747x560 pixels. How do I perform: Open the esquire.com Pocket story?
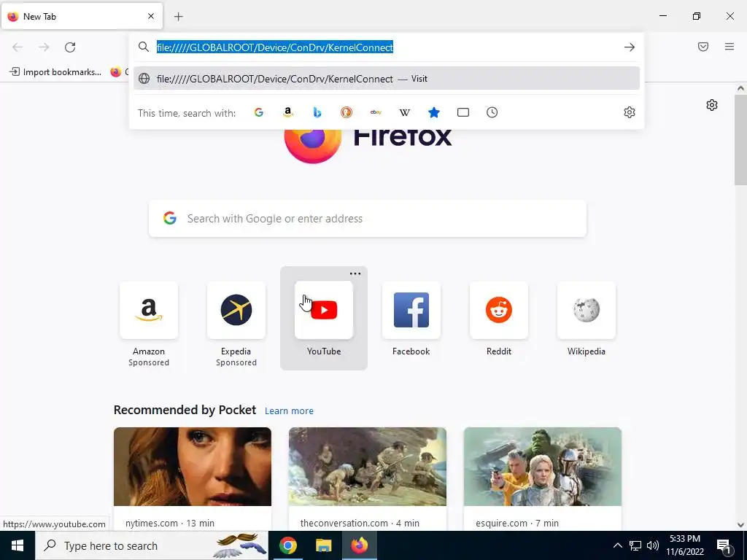tap(543, 479)
